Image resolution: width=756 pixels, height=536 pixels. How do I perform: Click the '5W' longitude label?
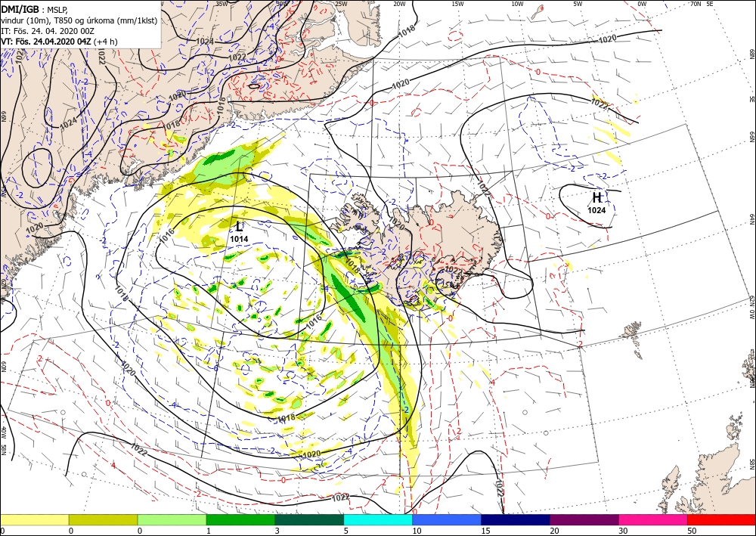tap(578, 4)
